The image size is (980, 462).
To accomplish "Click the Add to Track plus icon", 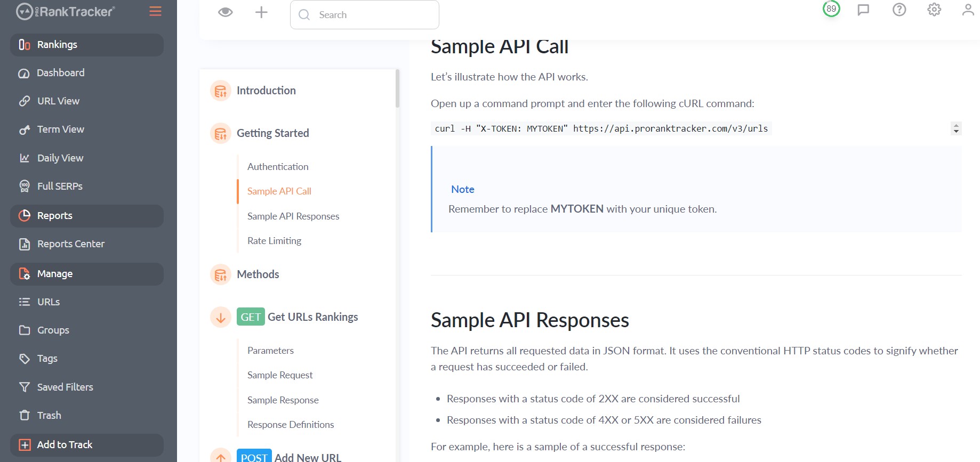I will click(x=25, y=445).
